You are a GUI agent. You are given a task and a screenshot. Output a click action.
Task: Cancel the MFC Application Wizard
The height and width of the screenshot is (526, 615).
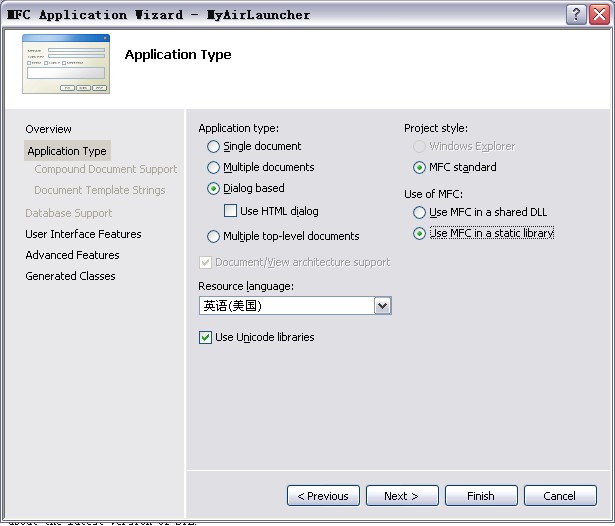(560, 496)
